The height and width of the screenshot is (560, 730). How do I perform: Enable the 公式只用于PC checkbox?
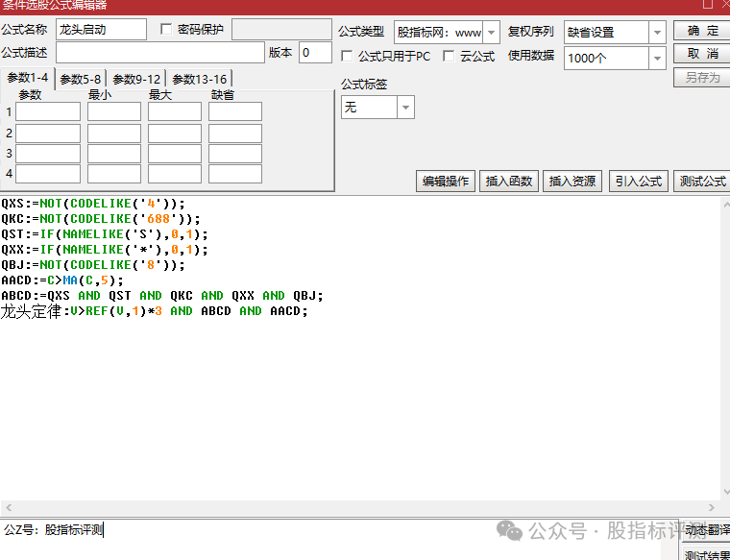coord(347,56)
